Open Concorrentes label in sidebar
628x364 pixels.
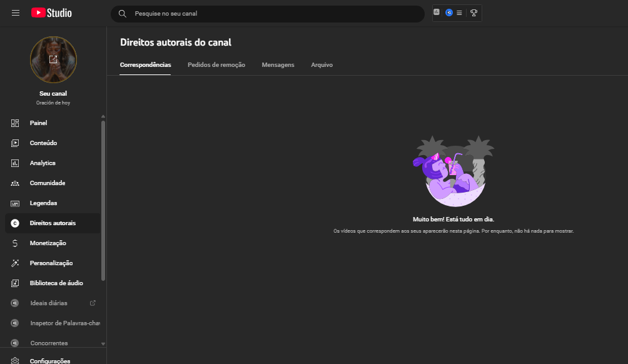[49, 343]
